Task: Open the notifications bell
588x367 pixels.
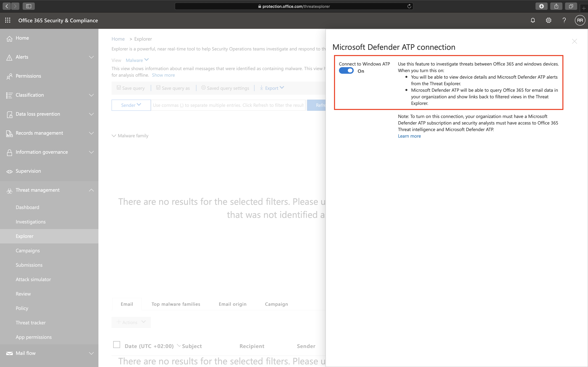Action: [533, 20]
